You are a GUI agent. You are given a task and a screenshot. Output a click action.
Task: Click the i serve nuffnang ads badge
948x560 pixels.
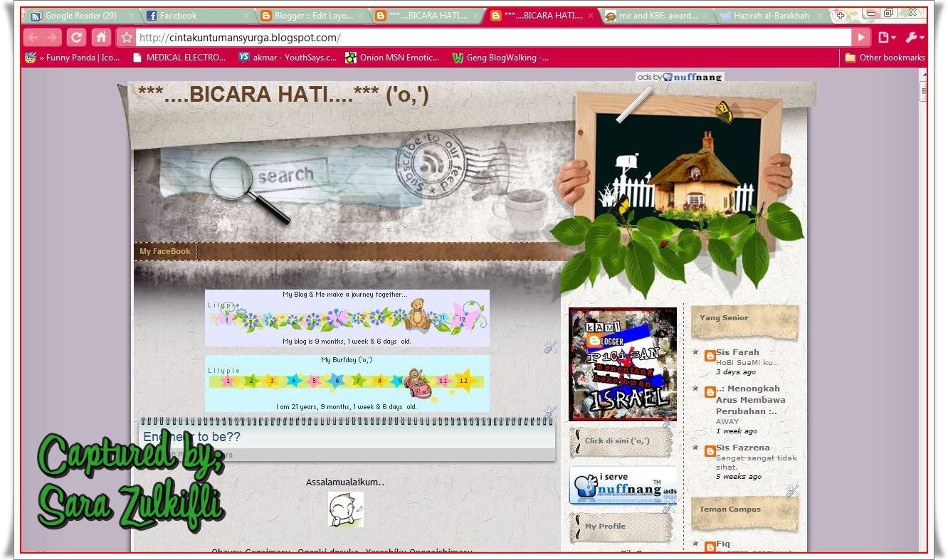click(x=624, y=486)
